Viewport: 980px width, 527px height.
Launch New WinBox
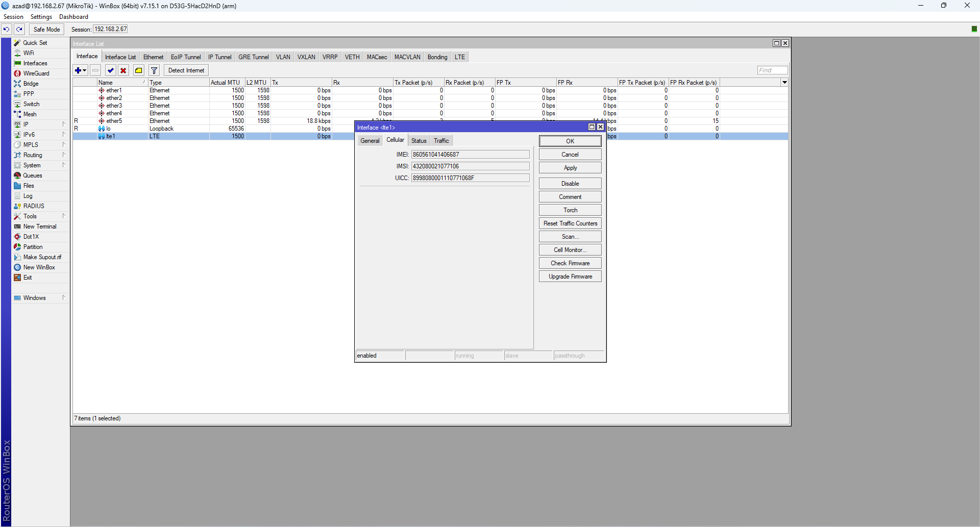(x=39, y=267)
